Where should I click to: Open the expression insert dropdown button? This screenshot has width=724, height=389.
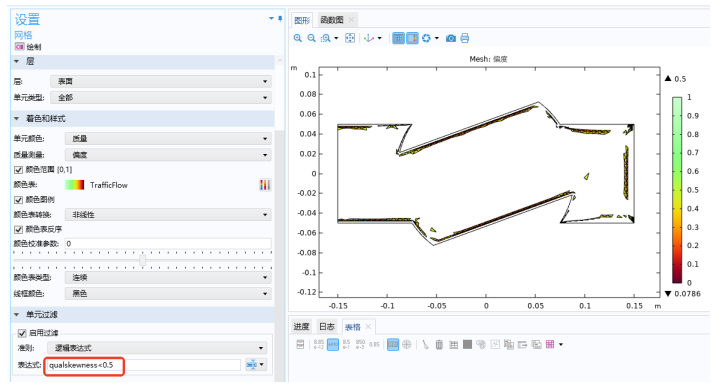pos(256,365)
